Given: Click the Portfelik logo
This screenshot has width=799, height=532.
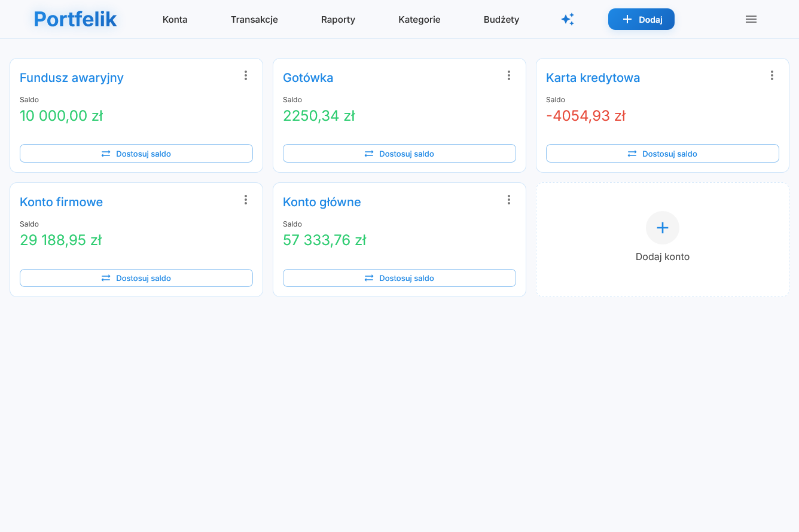Looking at the screenshot, I should coord(75,19).
